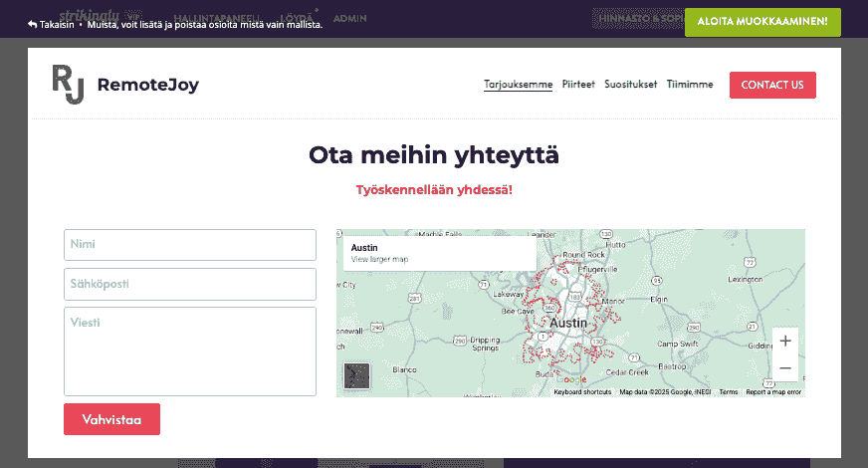
Task: Click the Google logo on the map
Action: click(571, 379)
